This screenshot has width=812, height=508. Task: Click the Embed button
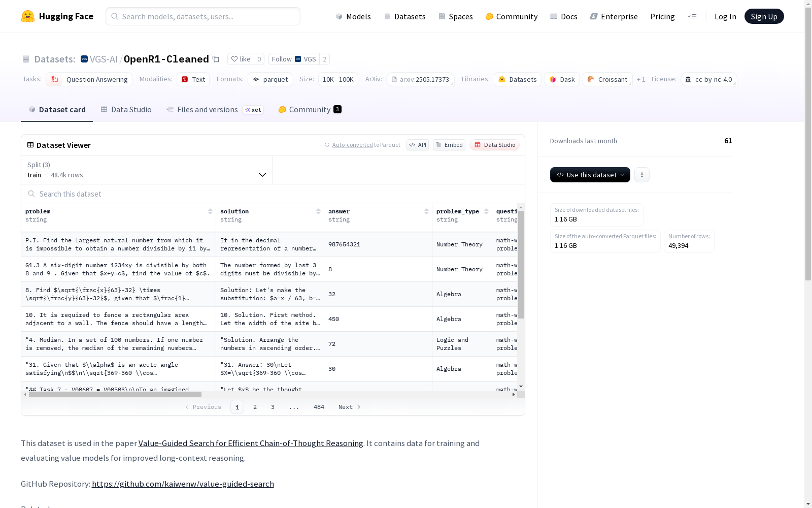click(449, 145)
